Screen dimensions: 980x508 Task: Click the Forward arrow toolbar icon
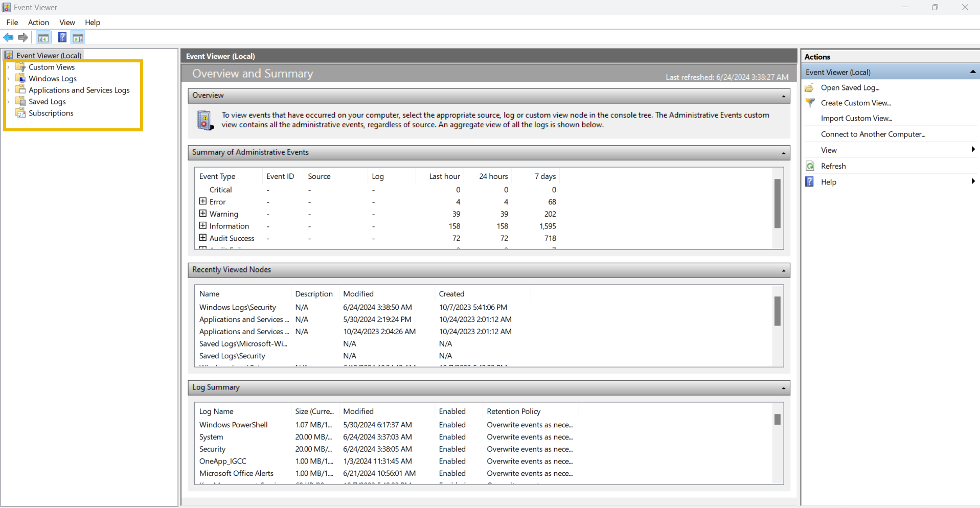(23, 37)
